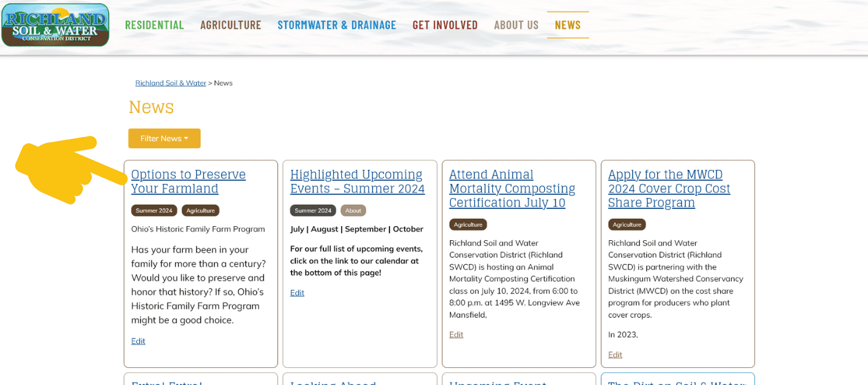Image resolution: width=868 pixels, height=385 pixels.
Task: Open the Get Involved menu
Action: coord(445,25)
